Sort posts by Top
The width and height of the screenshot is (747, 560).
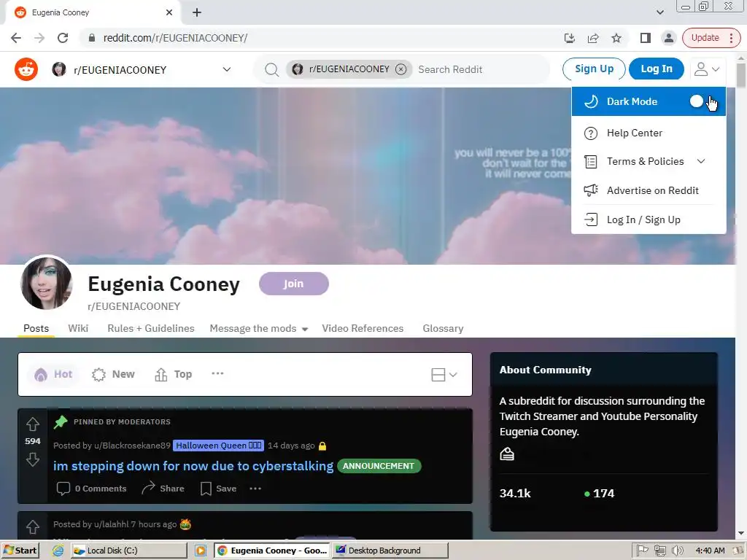(174, 374)
